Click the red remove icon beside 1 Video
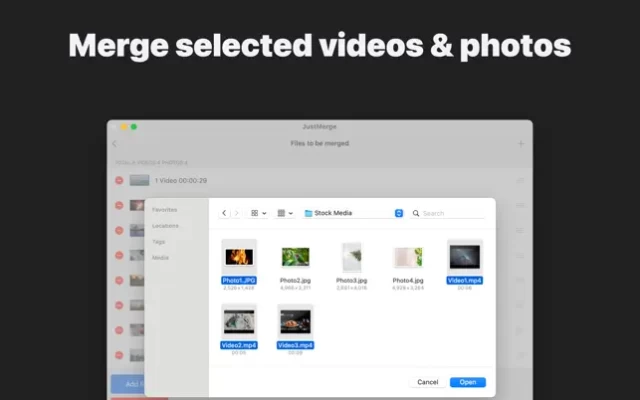 point(119,181)
